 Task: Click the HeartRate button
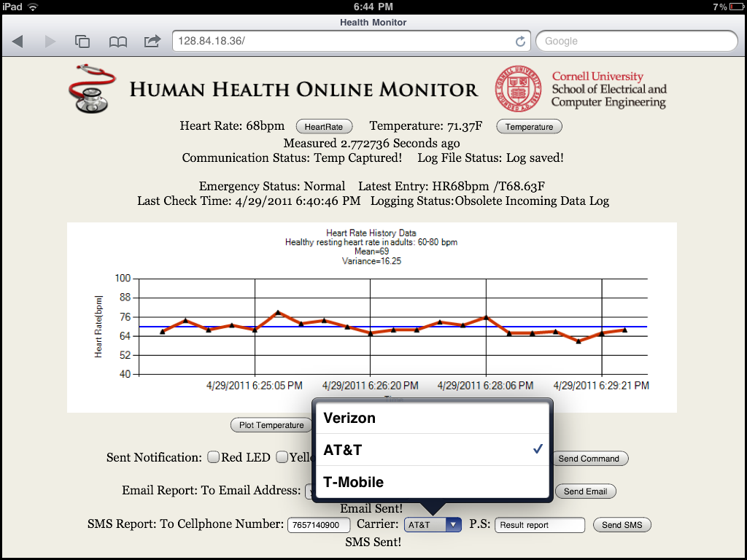coord(324,127)
